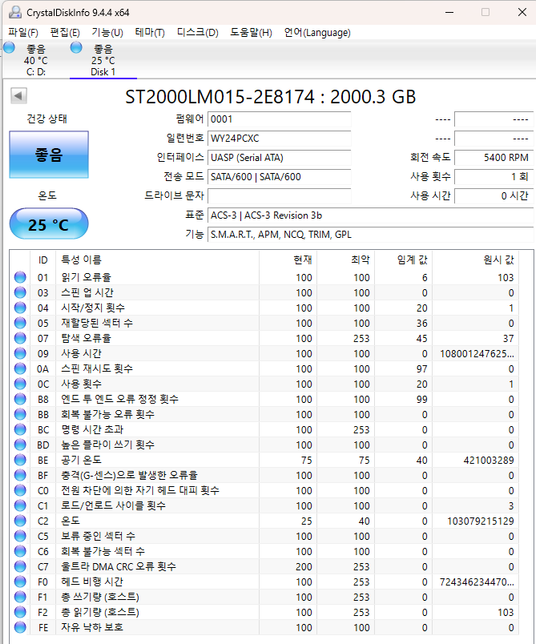The width and height of the screenshot is (536, 644).
Task: Click the 특성 이름 column header
Action: point(157,260)
